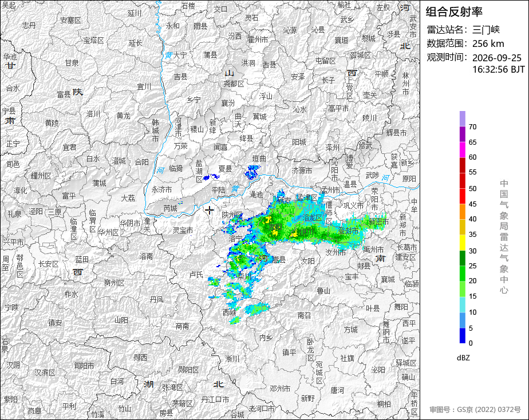Image resolution: width=529 pixels, height=420 pixels.
Task: Click the 平陆 map label
Action: (x=219, y=190)
